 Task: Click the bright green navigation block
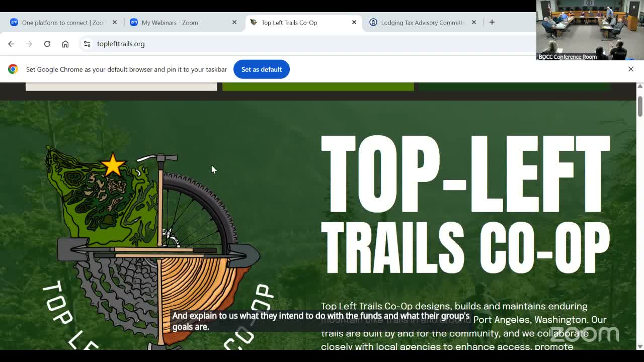tap(318, 86)
